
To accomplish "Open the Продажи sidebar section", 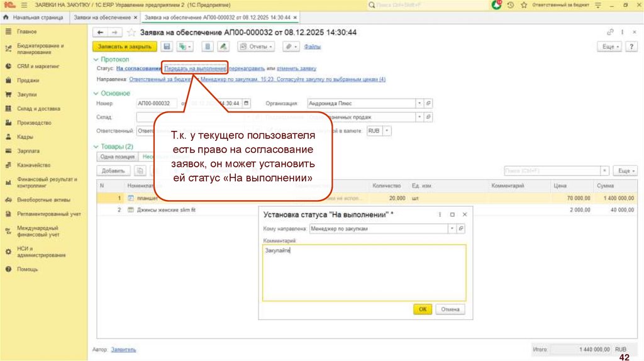I will coord(28,81).
